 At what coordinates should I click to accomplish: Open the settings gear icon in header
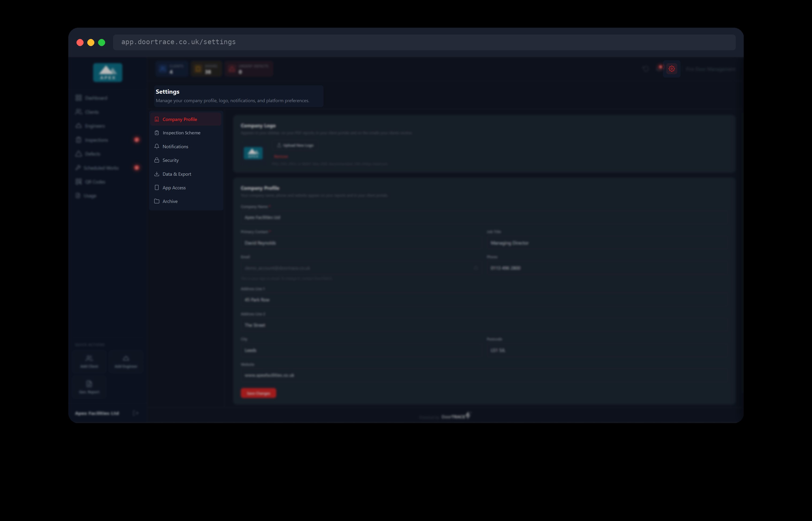pos(671,69)
